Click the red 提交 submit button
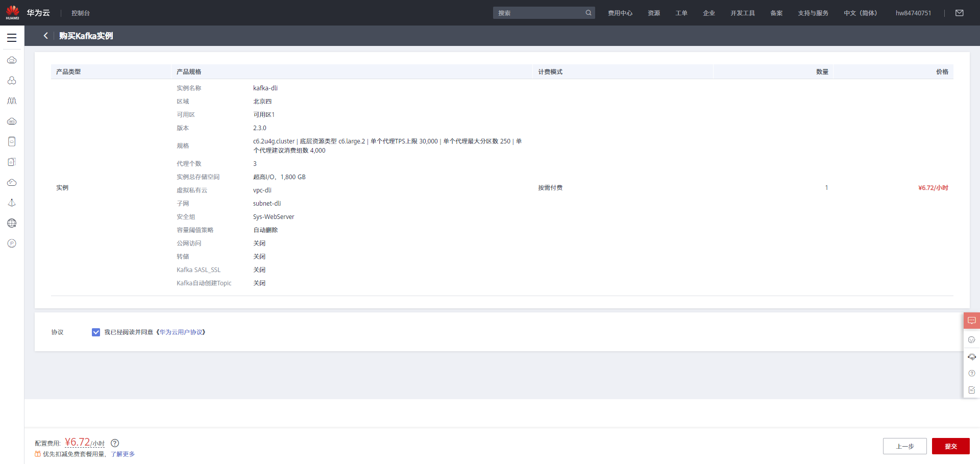Image resolution: width=980 pixels, height=464 pixels. click(951, 446)
